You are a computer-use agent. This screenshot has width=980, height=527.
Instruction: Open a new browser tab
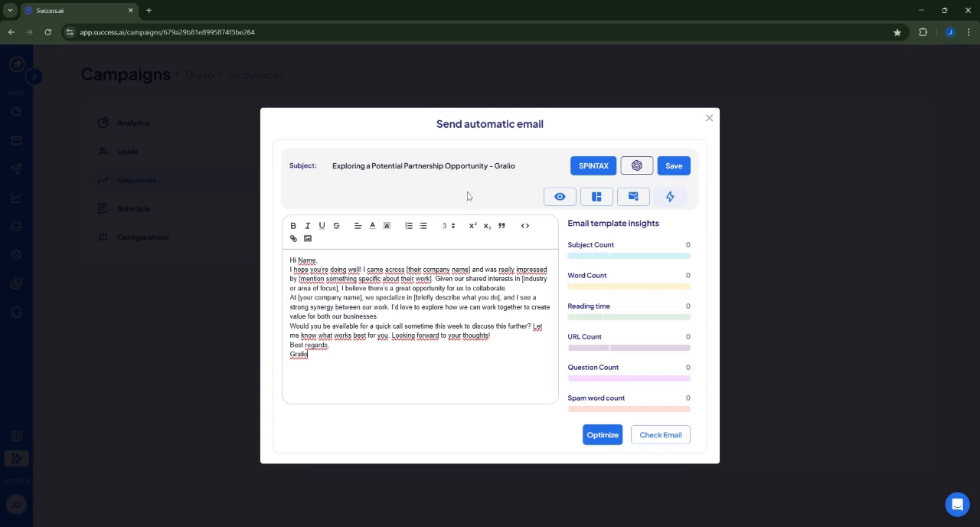click(x=149, y=11)
